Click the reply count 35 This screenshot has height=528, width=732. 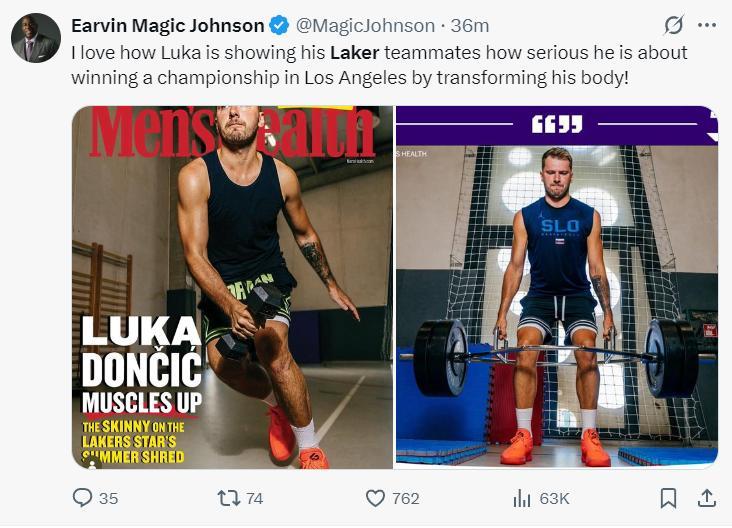click(109, 498)
